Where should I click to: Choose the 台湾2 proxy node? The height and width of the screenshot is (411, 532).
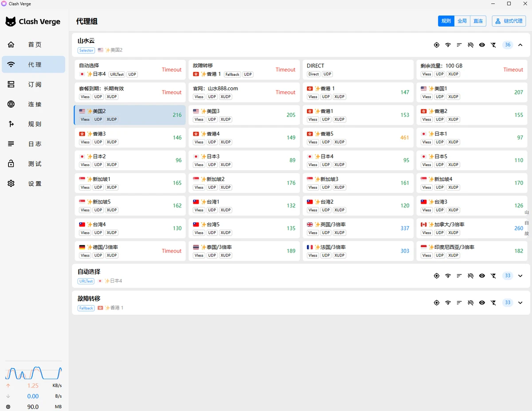click(x=358, y=205)
